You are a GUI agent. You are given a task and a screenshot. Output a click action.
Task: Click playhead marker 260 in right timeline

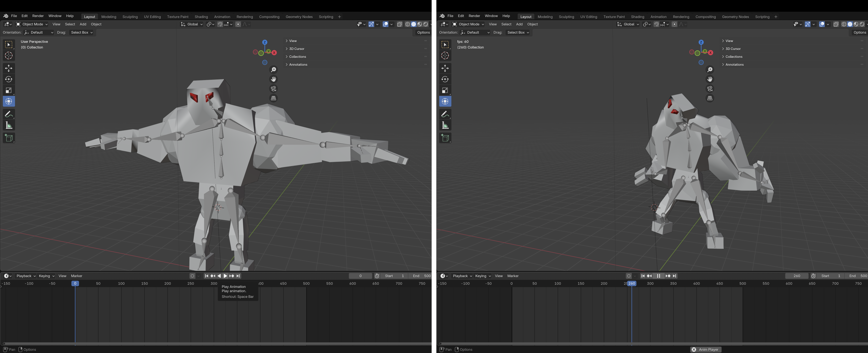[632, 283]
